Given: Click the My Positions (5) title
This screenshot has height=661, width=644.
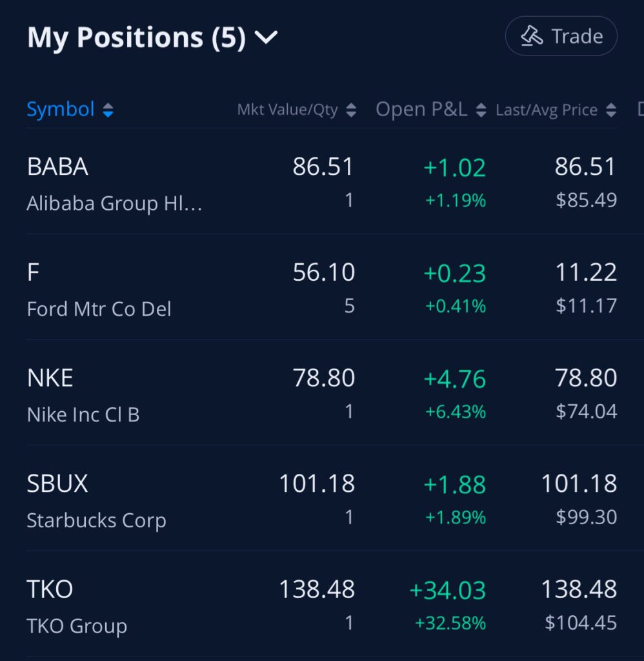Looking at the screenshot, I should coord(136,38).
